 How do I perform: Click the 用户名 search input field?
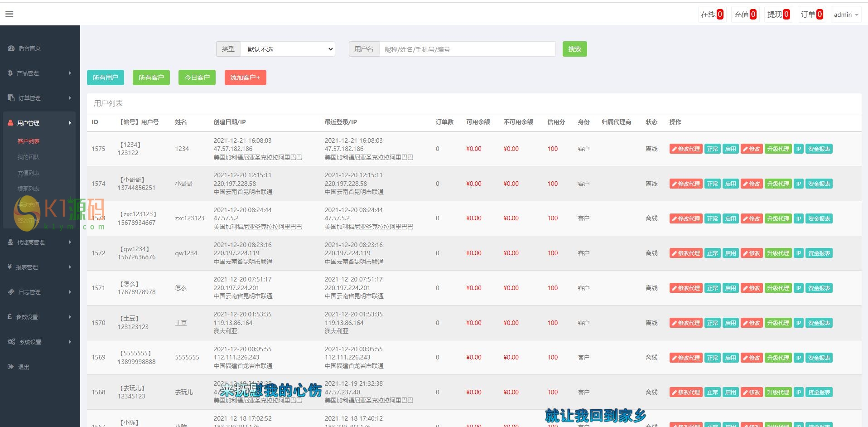click(x=467, y=49)
